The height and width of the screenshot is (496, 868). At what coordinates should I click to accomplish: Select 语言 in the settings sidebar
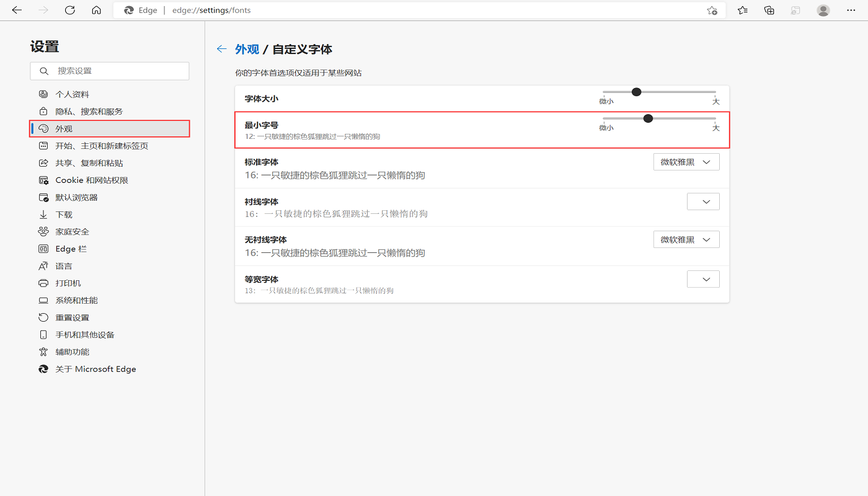coord(65,265)
